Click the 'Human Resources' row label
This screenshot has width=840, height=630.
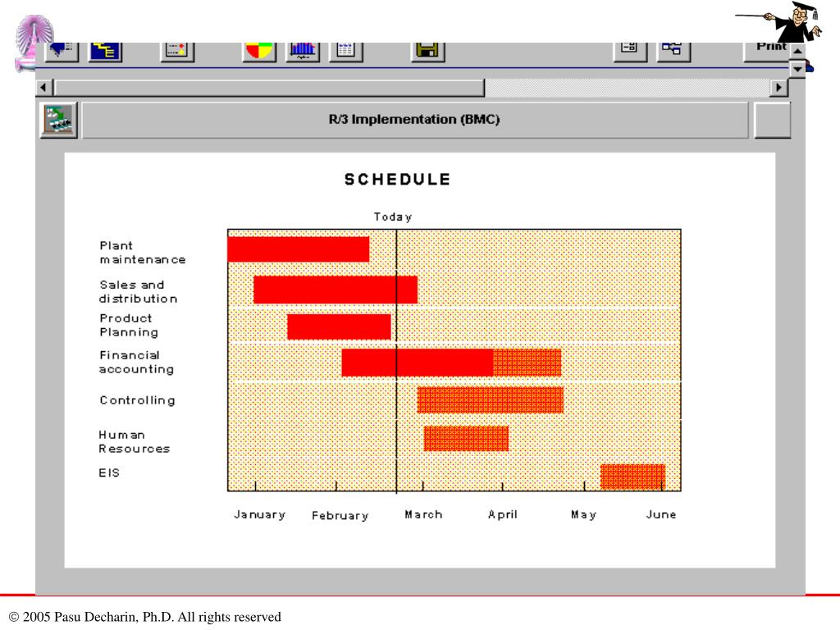[134, 442]
